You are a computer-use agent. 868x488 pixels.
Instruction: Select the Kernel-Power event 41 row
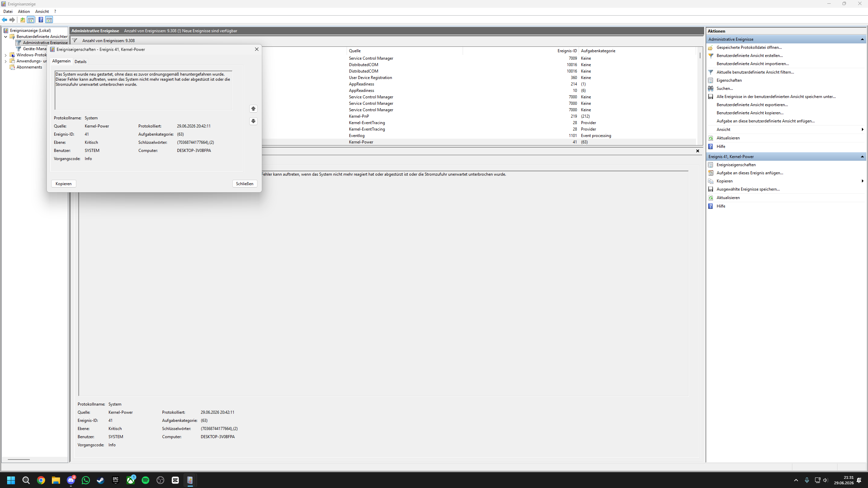(479, 142)
